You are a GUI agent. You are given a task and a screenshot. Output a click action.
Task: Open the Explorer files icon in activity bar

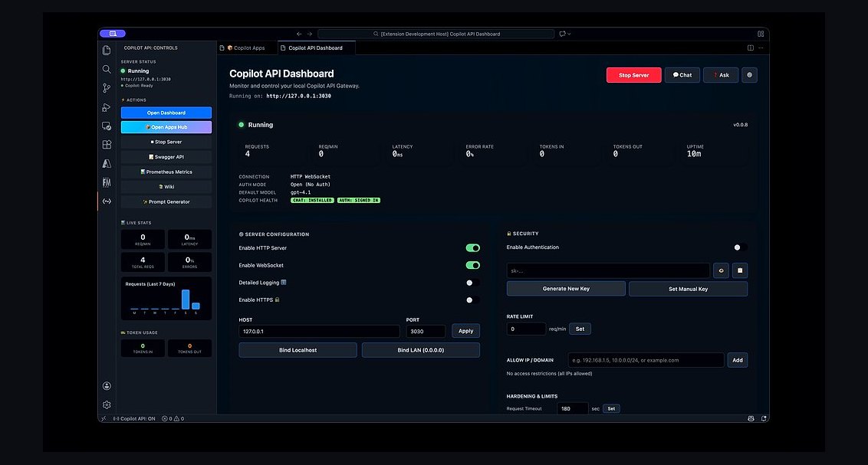click(x=107, y=51)
